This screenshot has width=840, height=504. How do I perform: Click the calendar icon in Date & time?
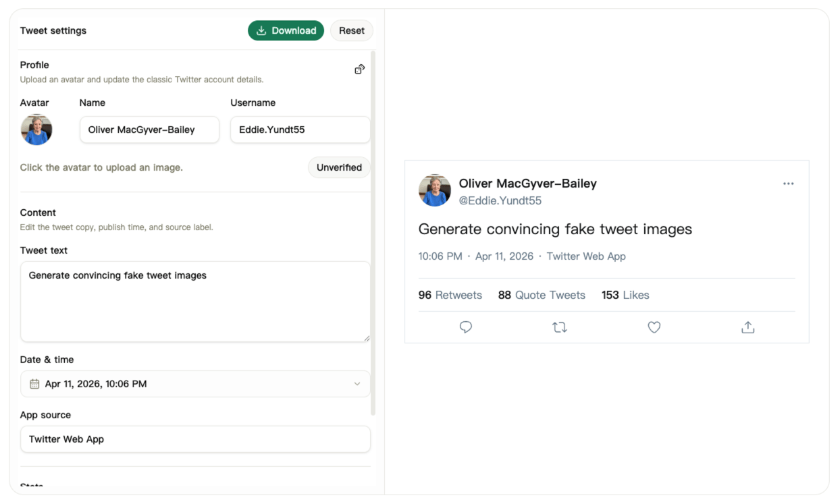tap(33, 383)
